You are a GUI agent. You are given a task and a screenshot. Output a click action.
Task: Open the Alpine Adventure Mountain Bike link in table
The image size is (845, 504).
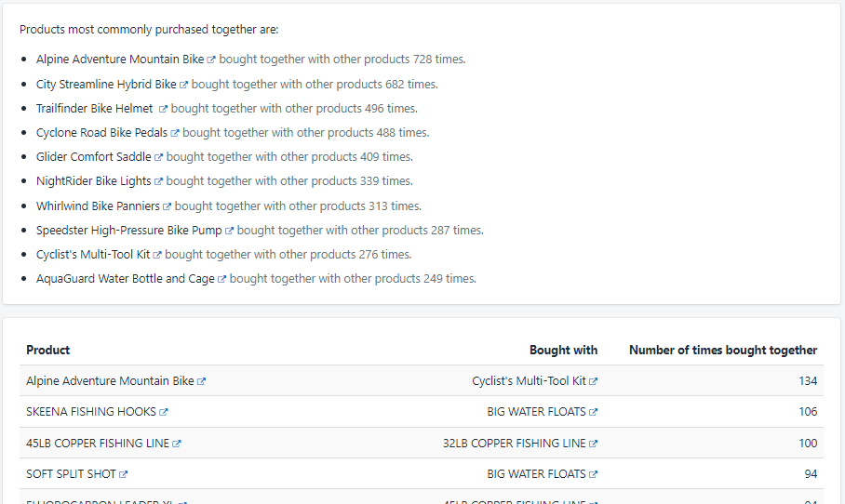110,381
